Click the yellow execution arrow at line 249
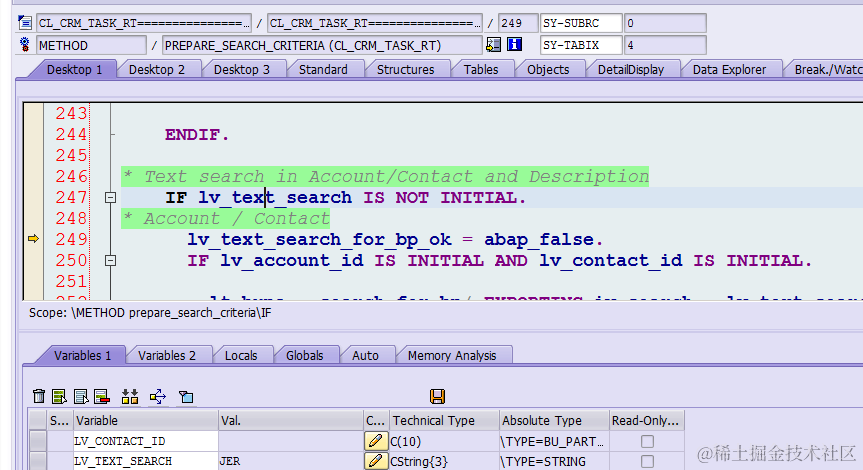This screenshot has width=863, height=470. [34, 238]
